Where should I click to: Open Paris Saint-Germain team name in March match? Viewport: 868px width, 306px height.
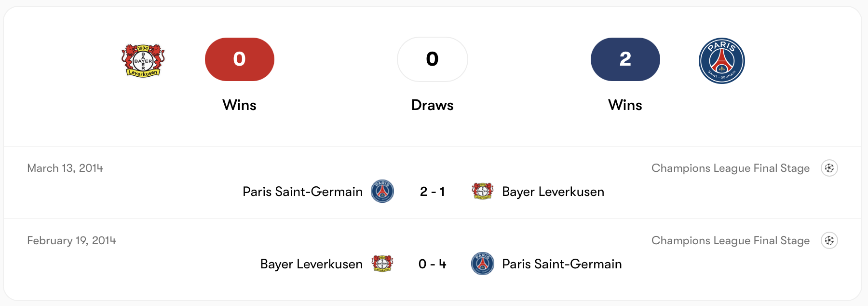tap(302, 192)
